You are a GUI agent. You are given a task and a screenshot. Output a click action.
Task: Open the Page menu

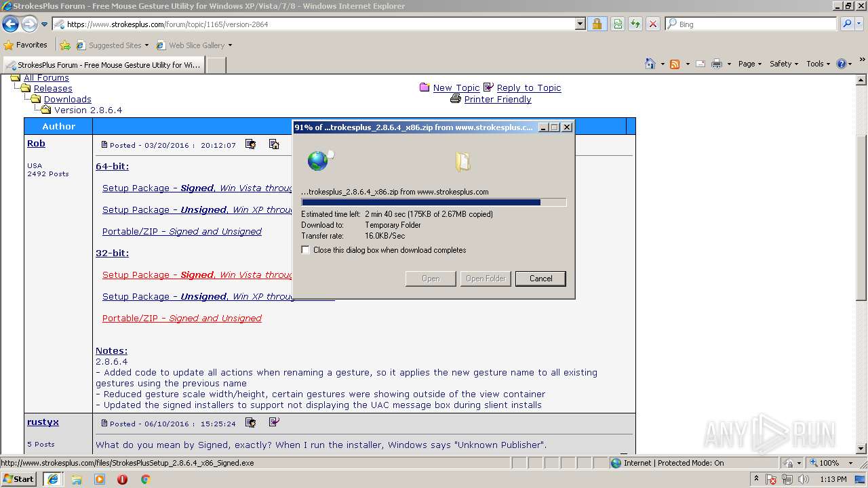click(x=749, y=64)
